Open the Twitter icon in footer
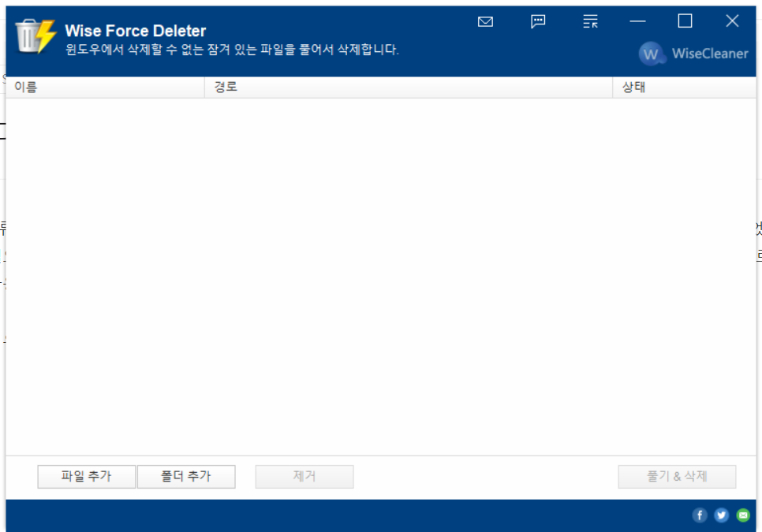 point(721,515)
